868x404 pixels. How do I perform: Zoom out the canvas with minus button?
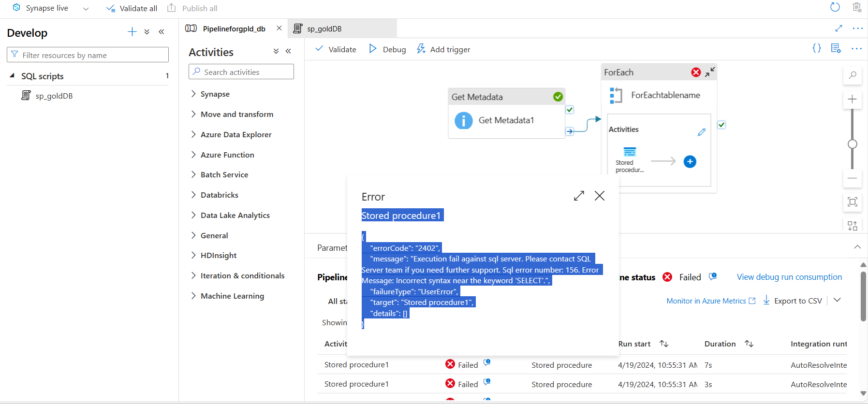click(x=853, y=178)
